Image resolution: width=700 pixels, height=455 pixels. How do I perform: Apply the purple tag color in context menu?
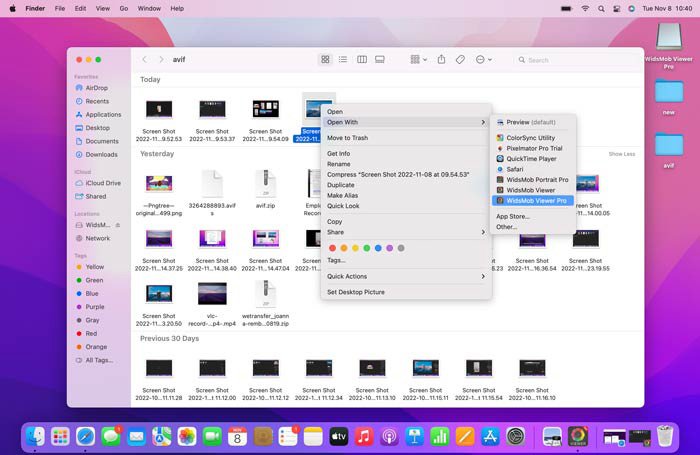tap(389, 248)
